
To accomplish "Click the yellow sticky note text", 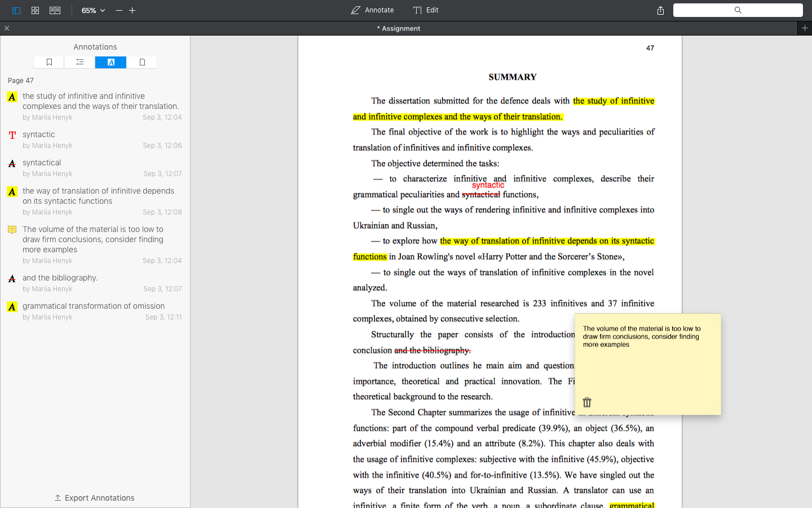I will 642,336.
